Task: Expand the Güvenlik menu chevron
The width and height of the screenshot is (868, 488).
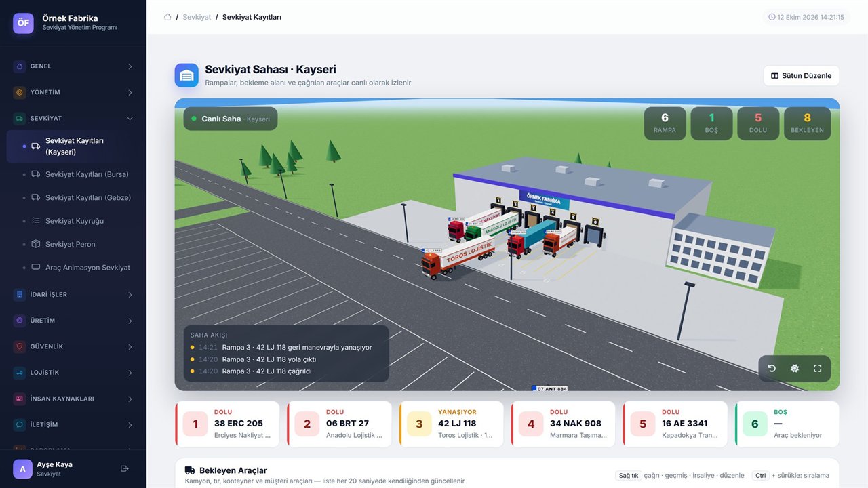Action: 130,347
